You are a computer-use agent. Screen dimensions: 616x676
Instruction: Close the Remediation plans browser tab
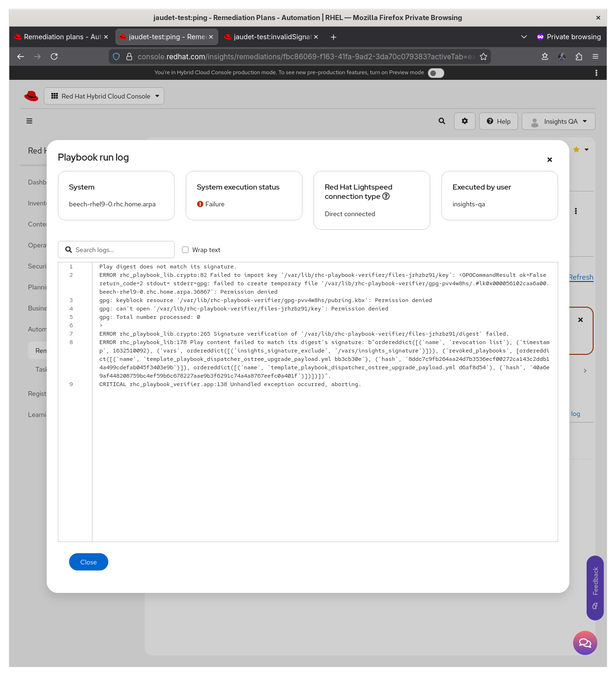point(106,37)
